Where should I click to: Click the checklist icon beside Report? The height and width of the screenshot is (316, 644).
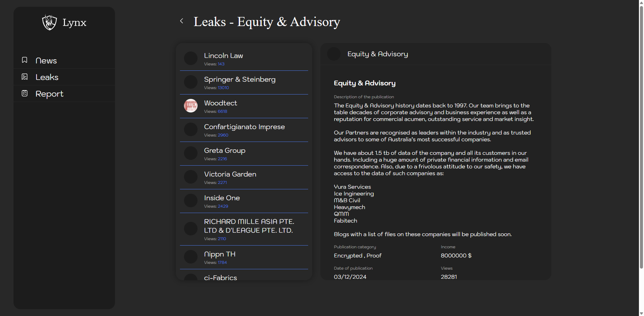(25, 93)
